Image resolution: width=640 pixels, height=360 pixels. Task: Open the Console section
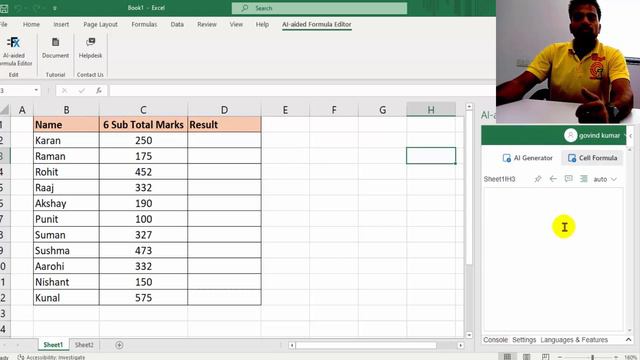(496, 340)
